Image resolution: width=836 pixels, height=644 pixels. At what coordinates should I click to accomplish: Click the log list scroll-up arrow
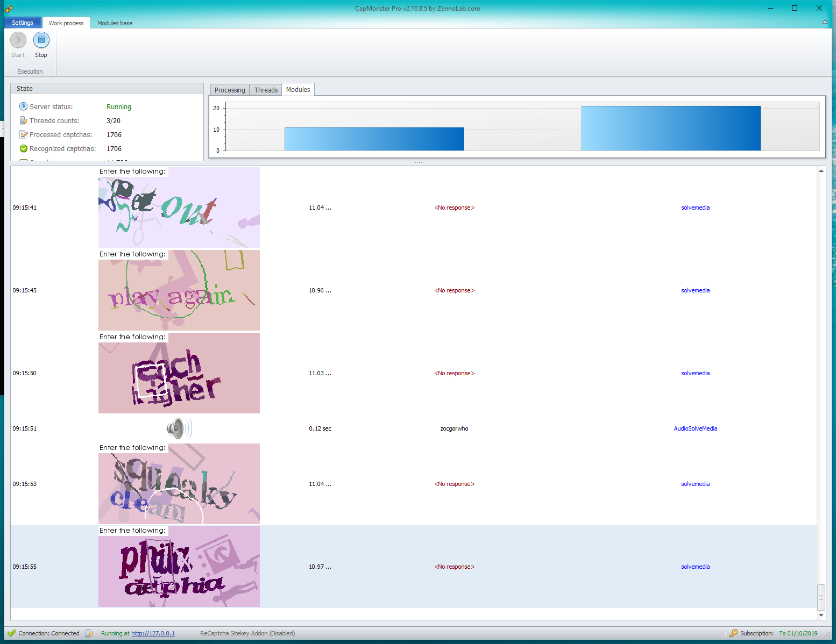pos(821,171)
